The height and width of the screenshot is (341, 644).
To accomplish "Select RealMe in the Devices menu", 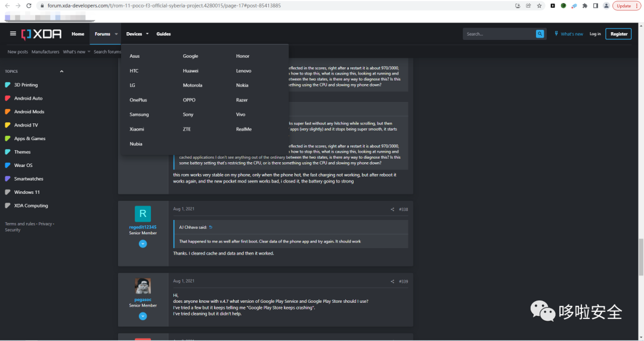I will click(x=244, y=129).
